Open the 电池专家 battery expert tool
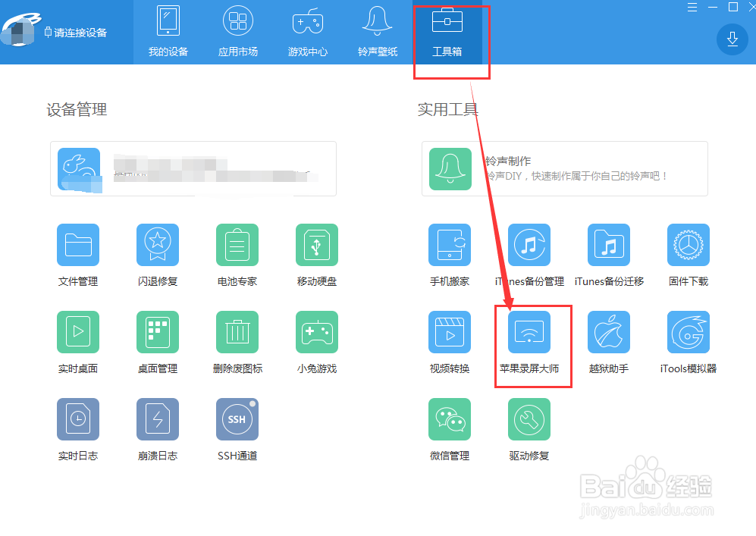756x536 pixels. pyautogui.click(x=237, y=245)
